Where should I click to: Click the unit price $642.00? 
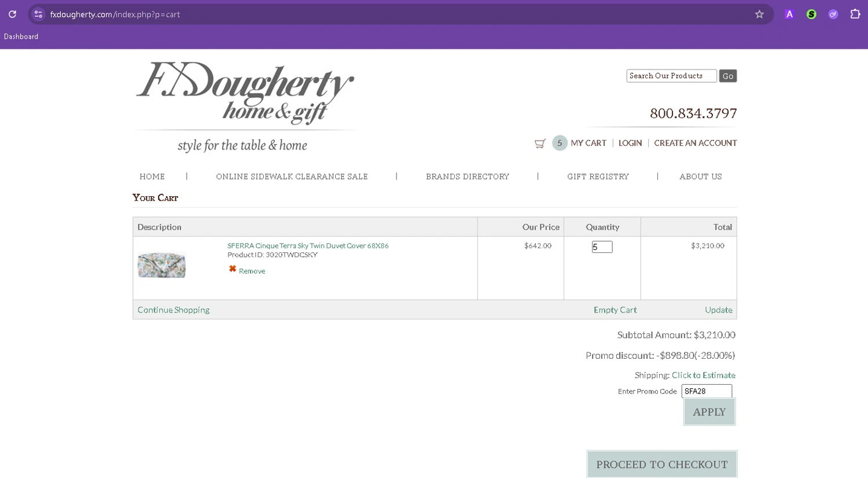[538, 246]
